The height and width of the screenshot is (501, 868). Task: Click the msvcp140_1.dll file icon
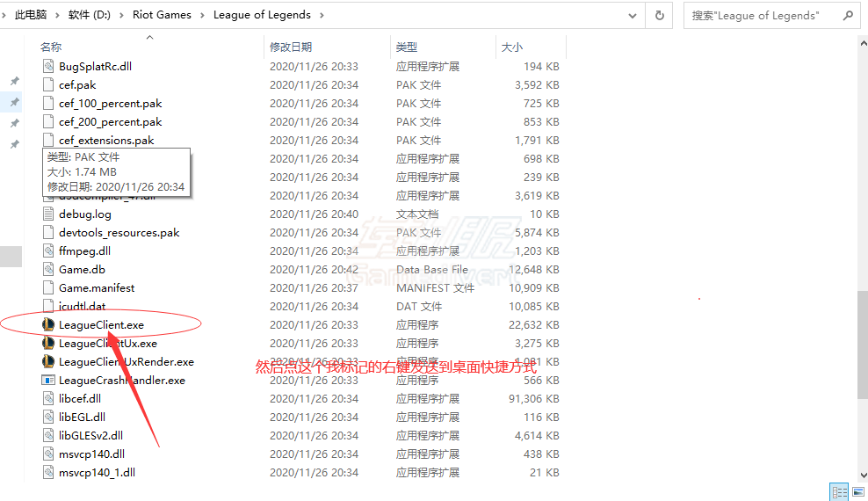48,472
